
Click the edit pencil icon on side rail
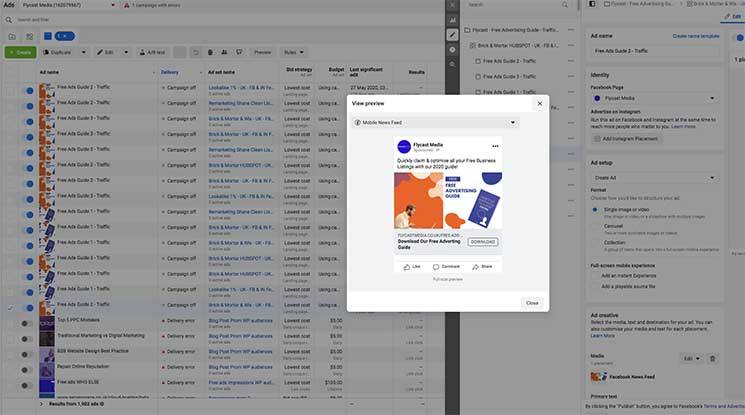[452, 35]
